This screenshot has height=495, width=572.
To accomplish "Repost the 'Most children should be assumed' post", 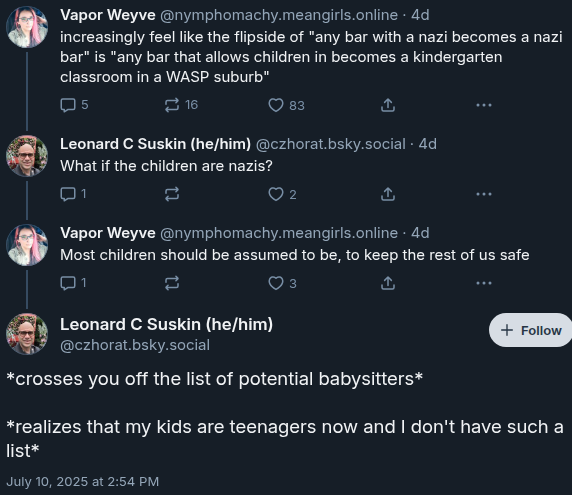I will [172, 283].
